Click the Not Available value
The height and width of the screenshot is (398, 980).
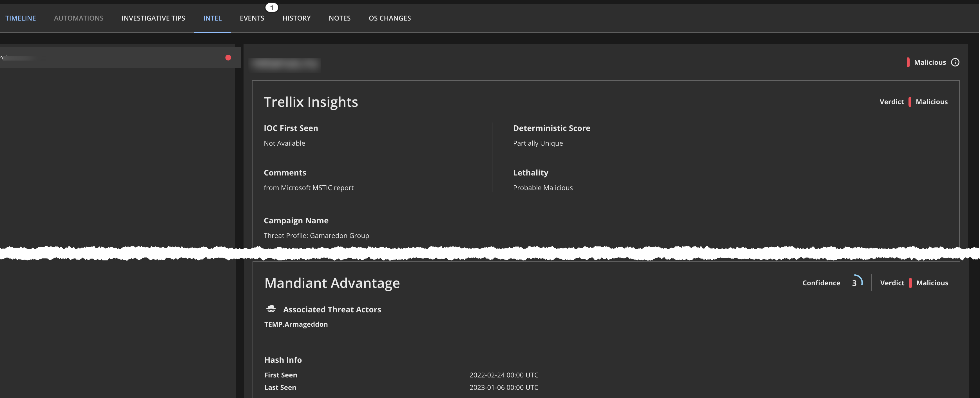tap(284, 143)
